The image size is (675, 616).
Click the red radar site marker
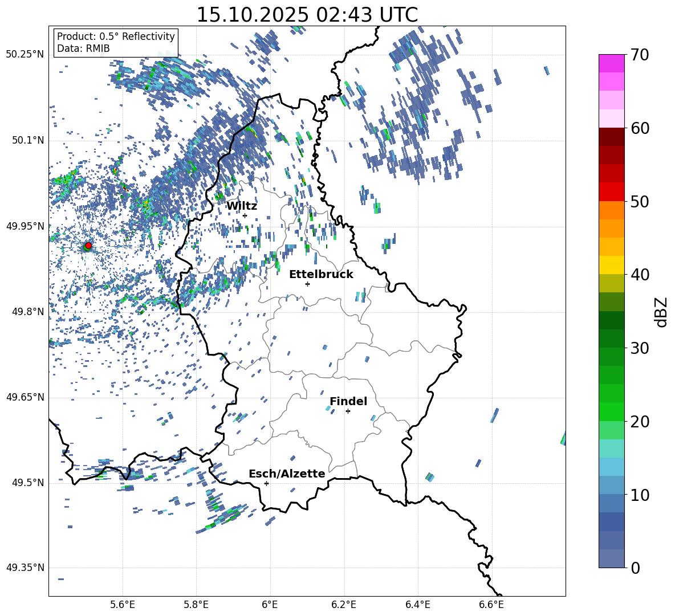point(88,246)
